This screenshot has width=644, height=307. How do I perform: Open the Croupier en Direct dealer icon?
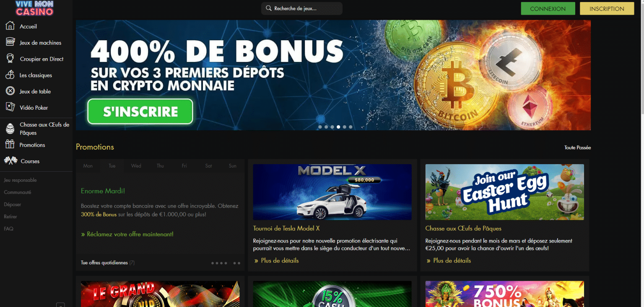tap(10, 59)
